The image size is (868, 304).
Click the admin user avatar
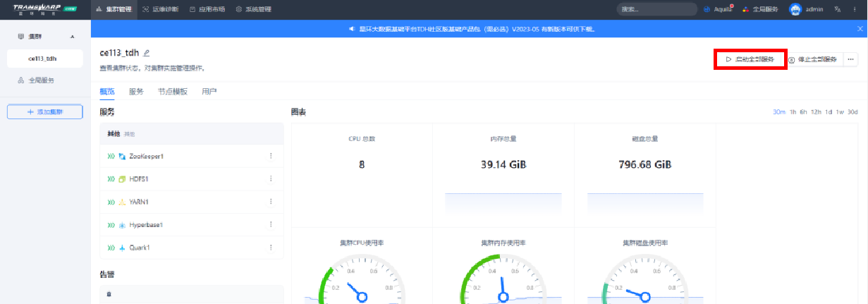[x=795, y=10]
